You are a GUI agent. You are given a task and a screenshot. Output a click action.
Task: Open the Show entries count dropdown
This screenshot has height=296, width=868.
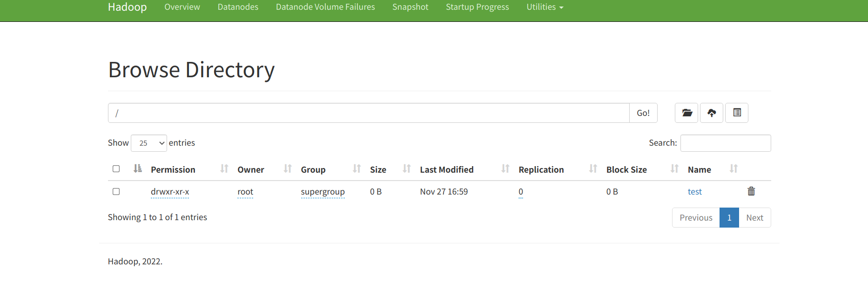coord(149,143)
